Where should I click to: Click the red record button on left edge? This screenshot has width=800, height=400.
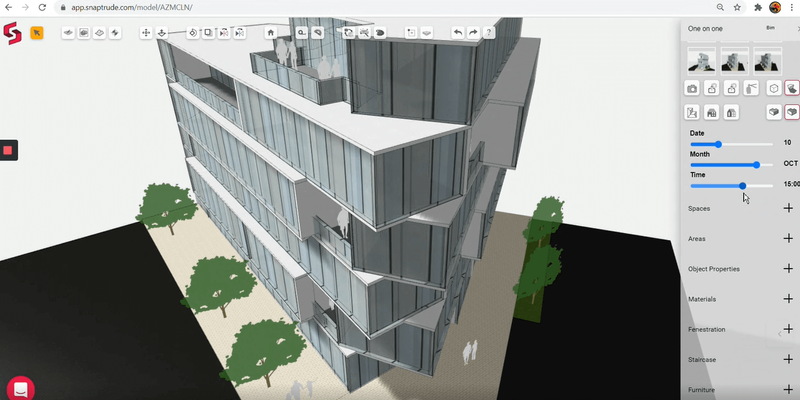click(7, 150)
